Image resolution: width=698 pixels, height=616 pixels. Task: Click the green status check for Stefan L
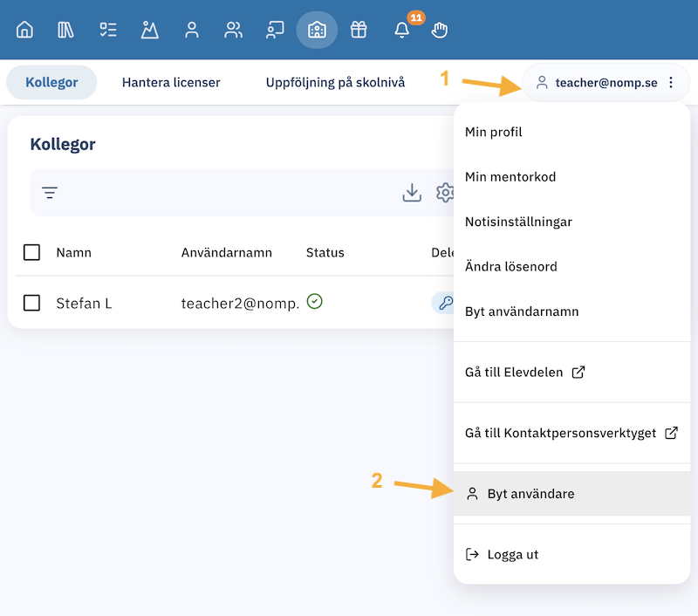point(315,301)
